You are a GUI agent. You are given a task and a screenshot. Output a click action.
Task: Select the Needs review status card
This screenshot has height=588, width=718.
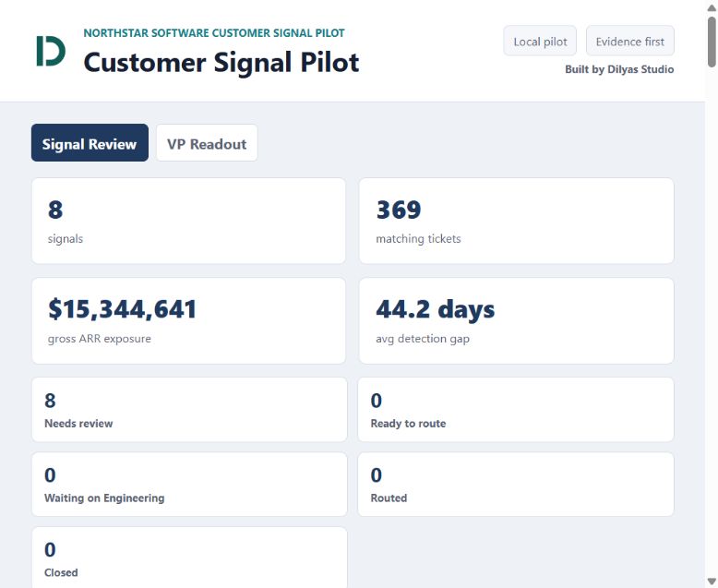[189, 410]
